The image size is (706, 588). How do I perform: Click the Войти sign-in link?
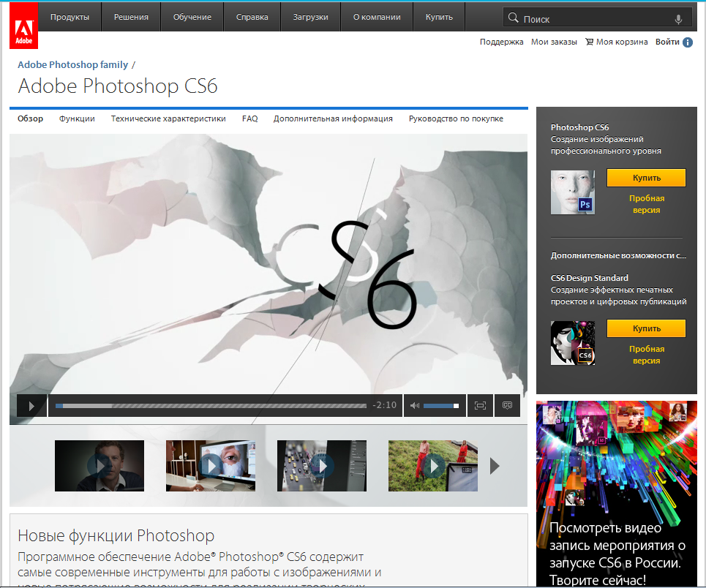tap(667, 42)
